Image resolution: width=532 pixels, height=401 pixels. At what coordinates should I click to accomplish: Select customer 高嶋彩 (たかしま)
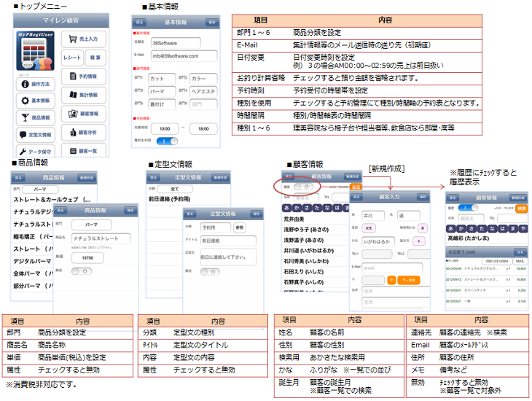487,238
